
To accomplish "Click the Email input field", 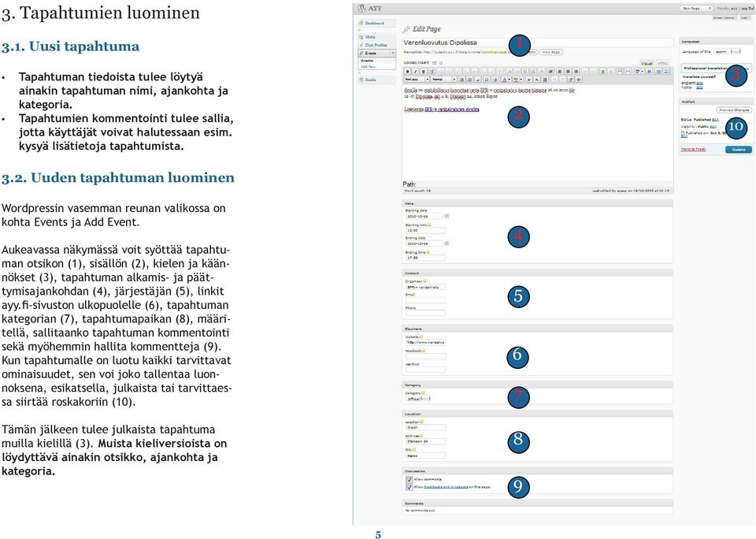I will point(426,300).
